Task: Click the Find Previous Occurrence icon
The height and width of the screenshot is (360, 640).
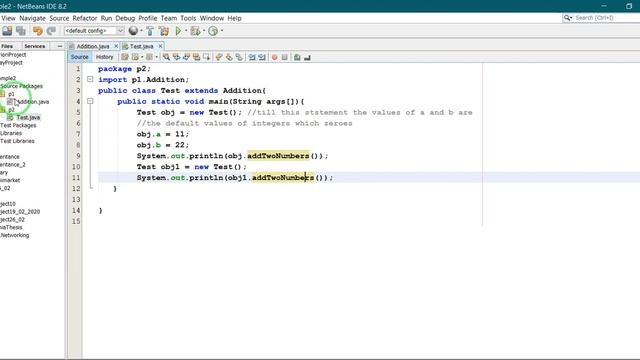Action: click(176, 57)
